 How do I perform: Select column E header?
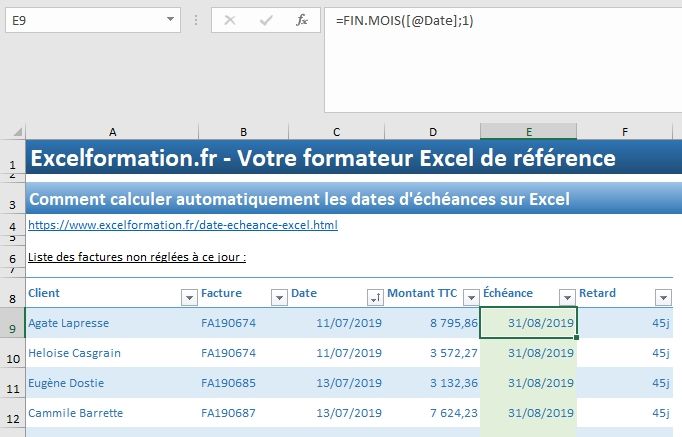[528, 132]
